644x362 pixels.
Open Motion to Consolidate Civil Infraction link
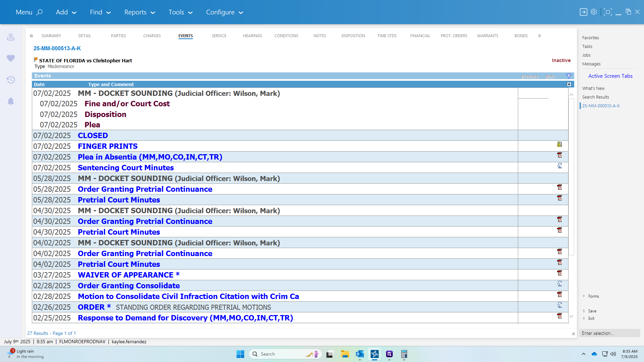pyautogui.click(x=188, y=296)
